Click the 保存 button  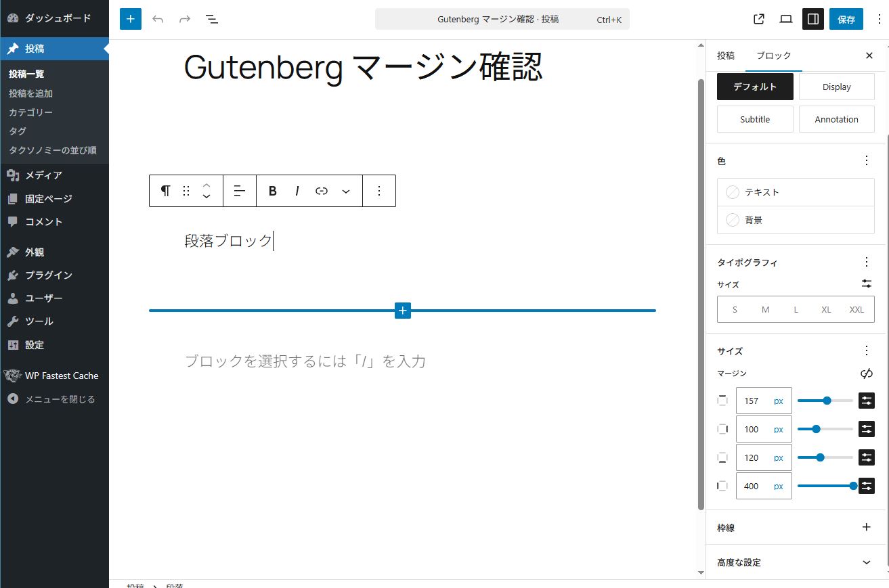click(846, 19)
